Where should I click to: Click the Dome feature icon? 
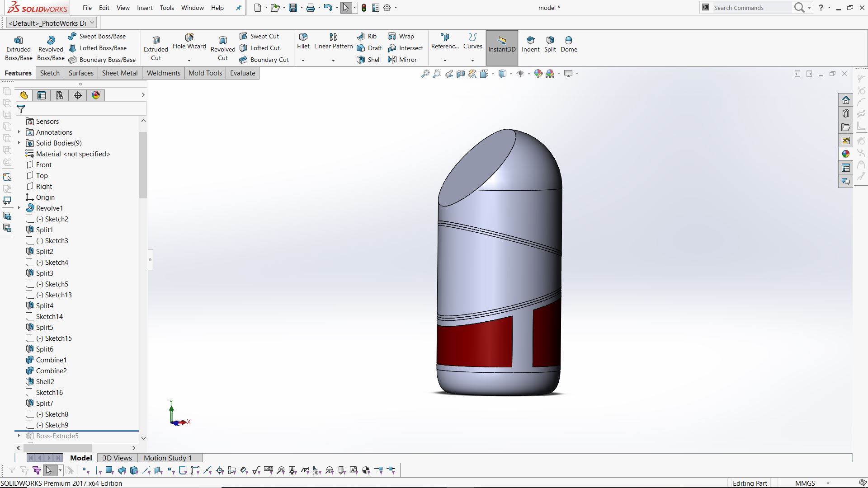pos(569,44)
